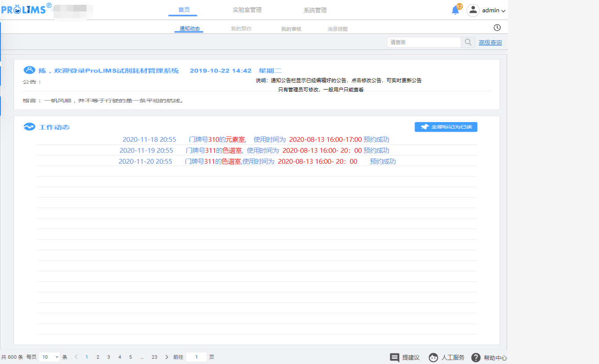This screenshot has height=364, width=599.
Task: Open the 实验室管理 menu
Action: tap(247, 10)
